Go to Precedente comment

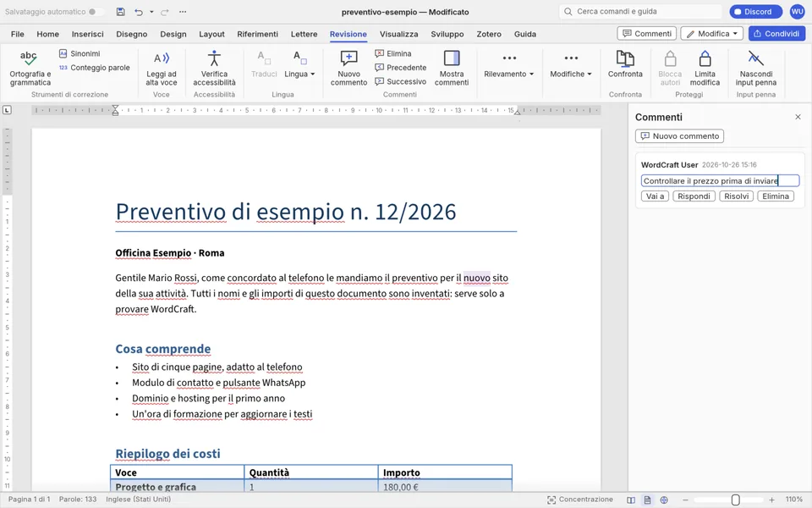click(400, 68)
